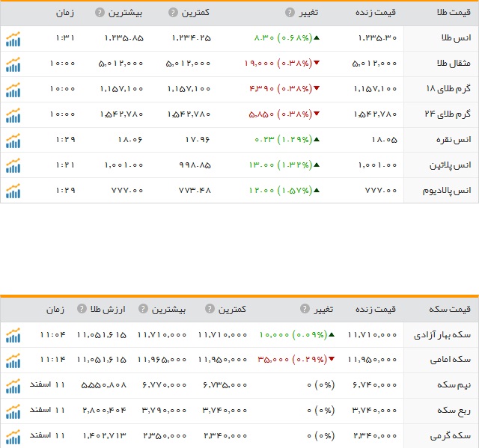The width and height of the screenshot is (479, 448).
Task: Click live price ۱,۰۰۱.۰۰ of انس پلاتین
Action: [377, 165]
